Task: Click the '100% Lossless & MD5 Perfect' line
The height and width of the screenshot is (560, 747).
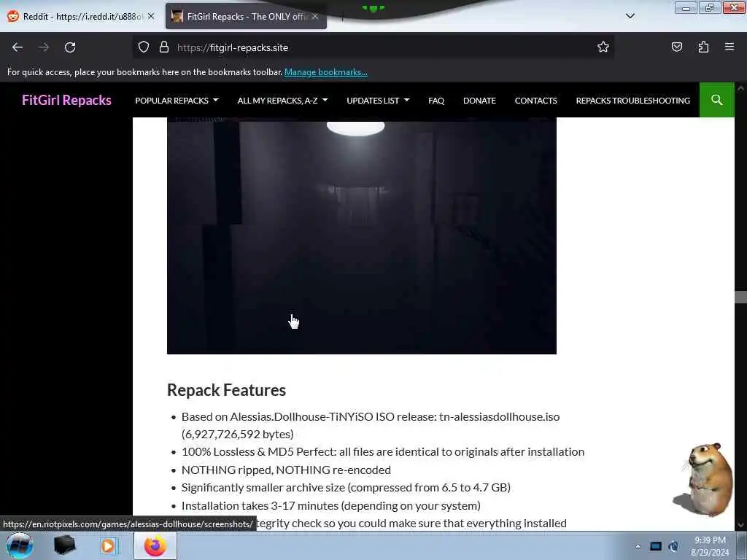Action: pos(382,452)
